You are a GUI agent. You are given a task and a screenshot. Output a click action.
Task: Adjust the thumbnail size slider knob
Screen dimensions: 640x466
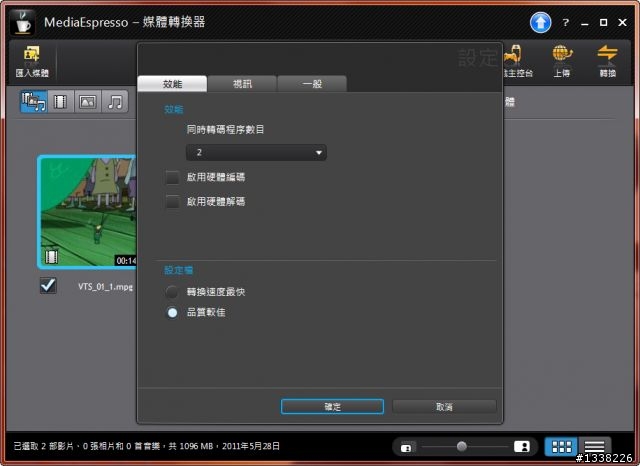(462, 446)
